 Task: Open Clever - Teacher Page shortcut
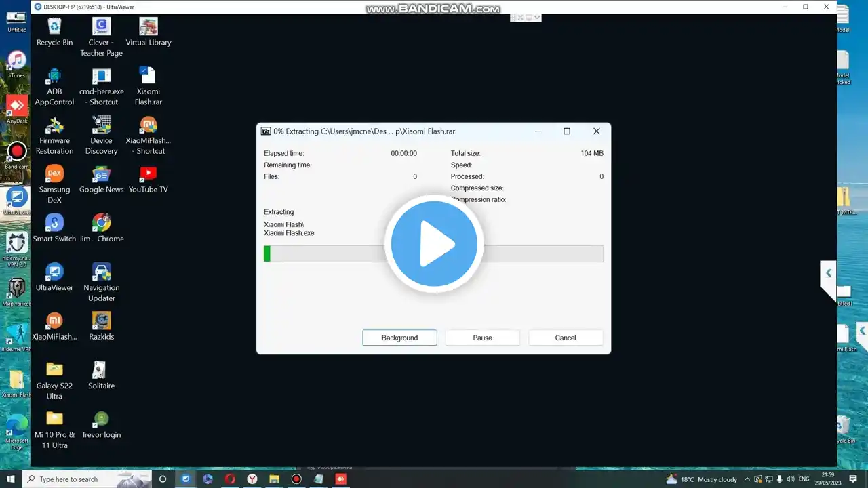coord(101,37)
